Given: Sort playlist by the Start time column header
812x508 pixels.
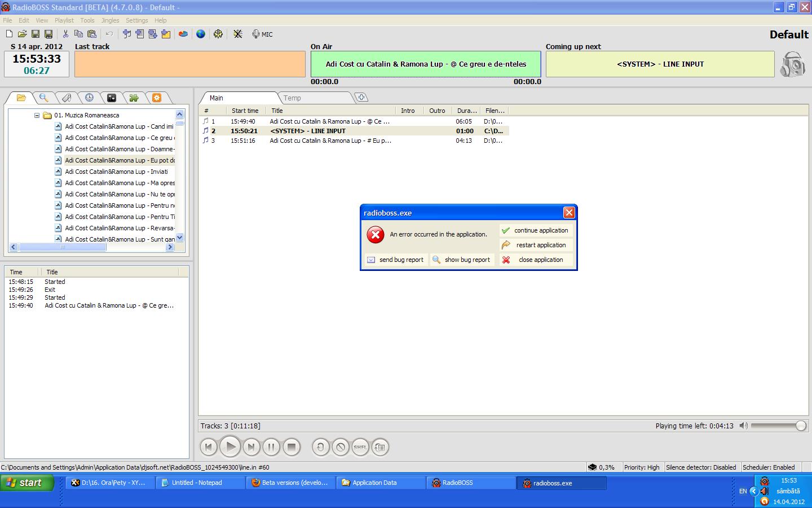Looking at the screenshot, I should (245, 111).
